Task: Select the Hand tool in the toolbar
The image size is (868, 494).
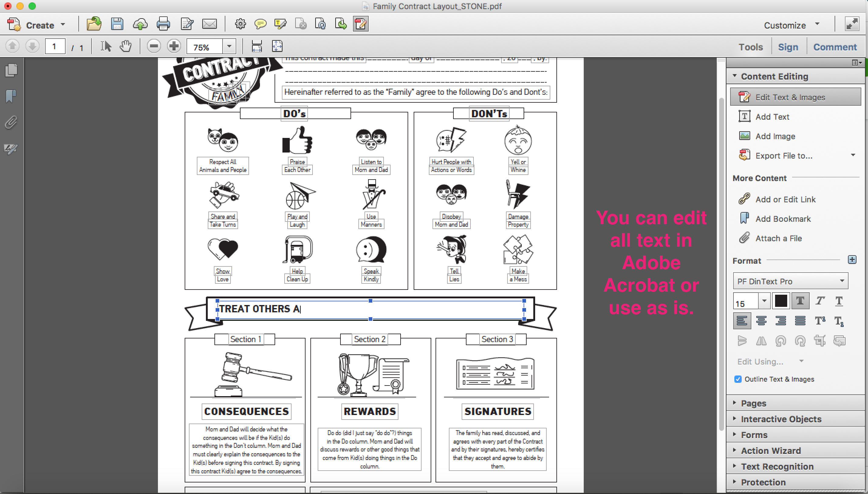Action: tap(125, 46)
